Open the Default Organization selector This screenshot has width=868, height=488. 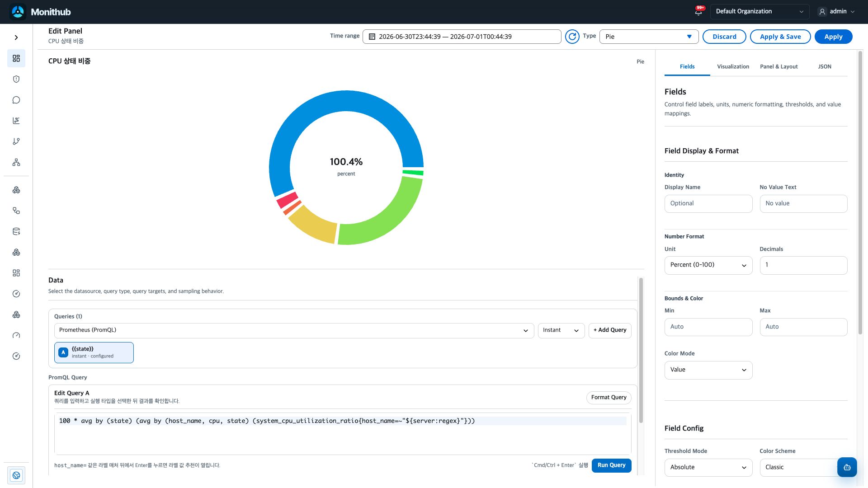(x=759, y=12)
